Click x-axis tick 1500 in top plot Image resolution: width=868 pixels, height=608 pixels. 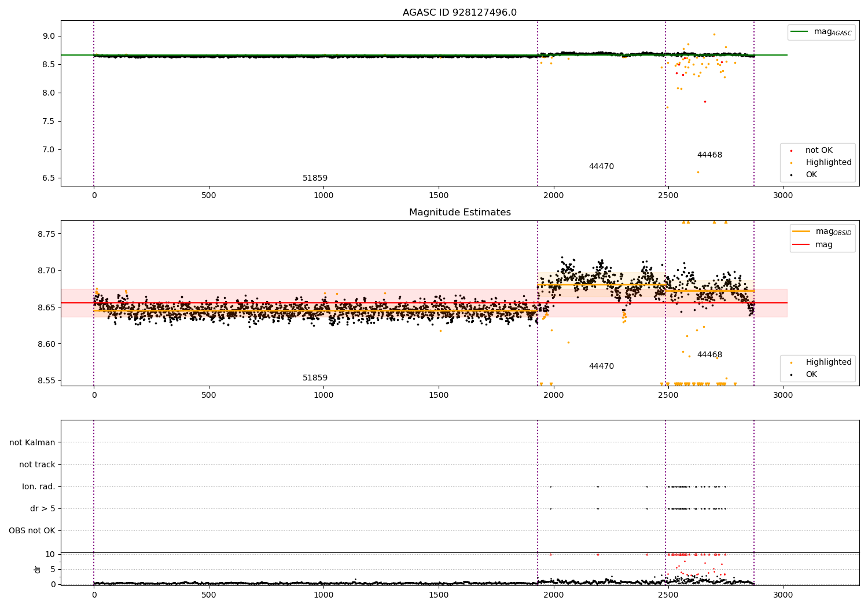click(x=439, y=195)
